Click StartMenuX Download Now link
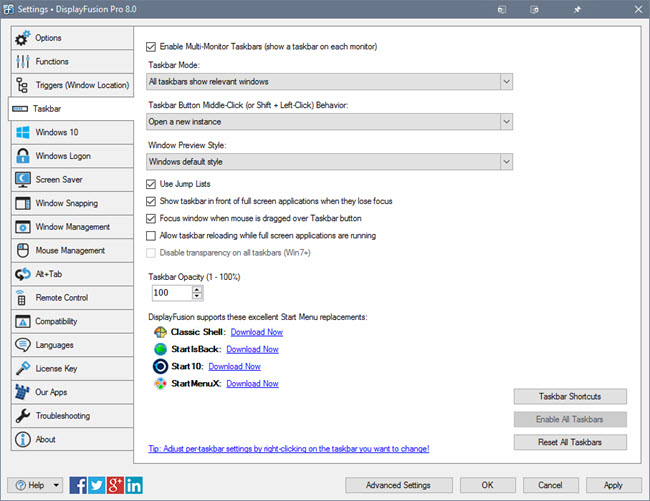 (252, 384)
